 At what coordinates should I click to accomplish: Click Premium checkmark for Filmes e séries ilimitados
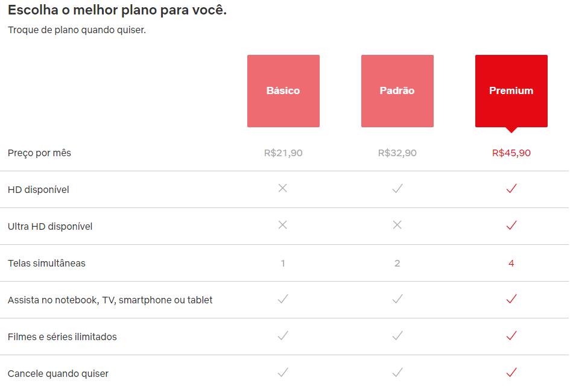click(x=511, y=336)
